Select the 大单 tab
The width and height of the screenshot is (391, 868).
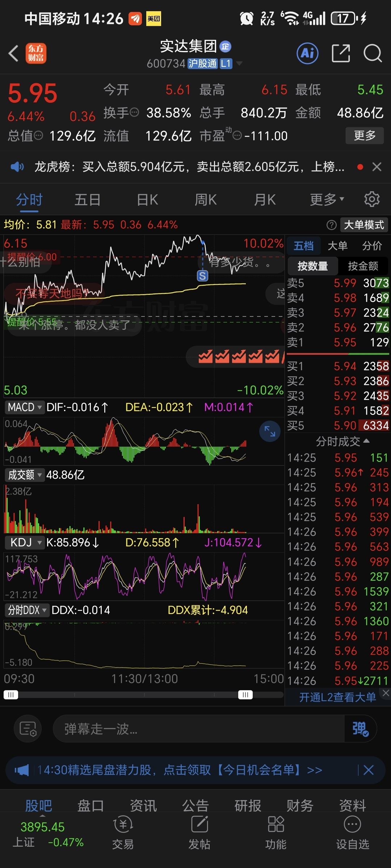pyautogui.click(x=337, y=246)
